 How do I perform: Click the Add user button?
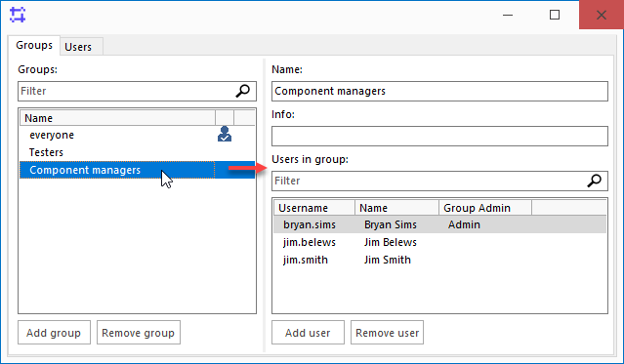pyautogui.click(x=308, y=333)
